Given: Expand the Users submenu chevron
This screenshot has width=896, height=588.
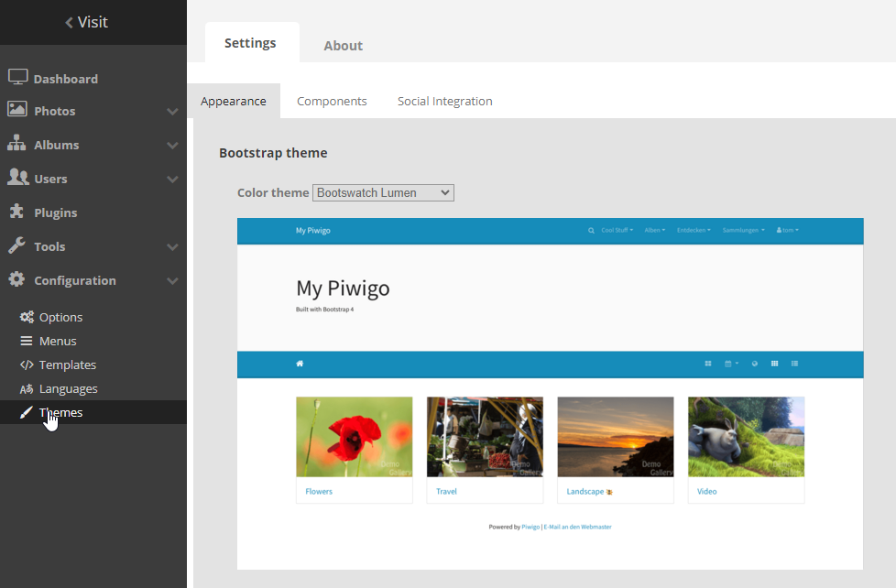Looking at the screenshot, I should [x=172, y=179].
